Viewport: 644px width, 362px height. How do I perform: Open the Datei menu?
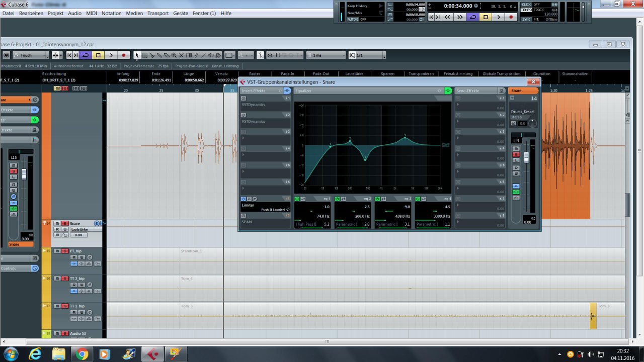point(8,13)
